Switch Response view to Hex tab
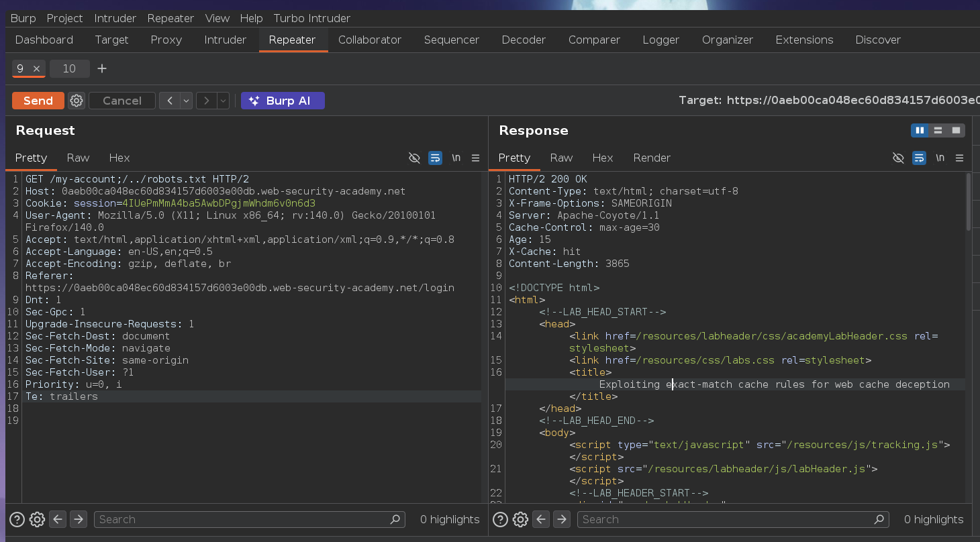This screenshot has width=980, height=542. (x=603, y=158)
